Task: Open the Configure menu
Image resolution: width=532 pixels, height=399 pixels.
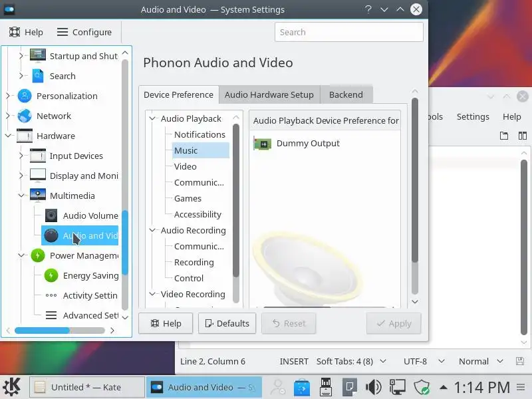Action: (x=84, y=32)
